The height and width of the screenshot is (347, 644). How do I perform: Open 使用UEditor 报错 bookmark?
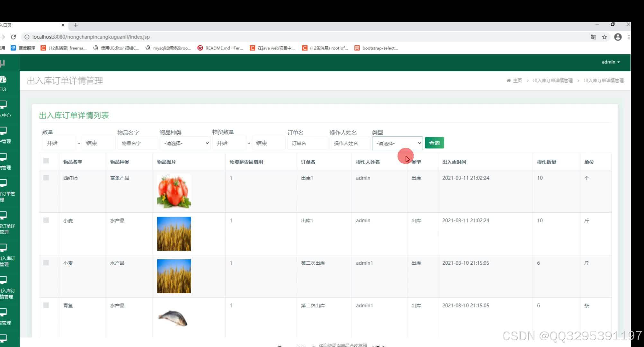pos(116,48)
